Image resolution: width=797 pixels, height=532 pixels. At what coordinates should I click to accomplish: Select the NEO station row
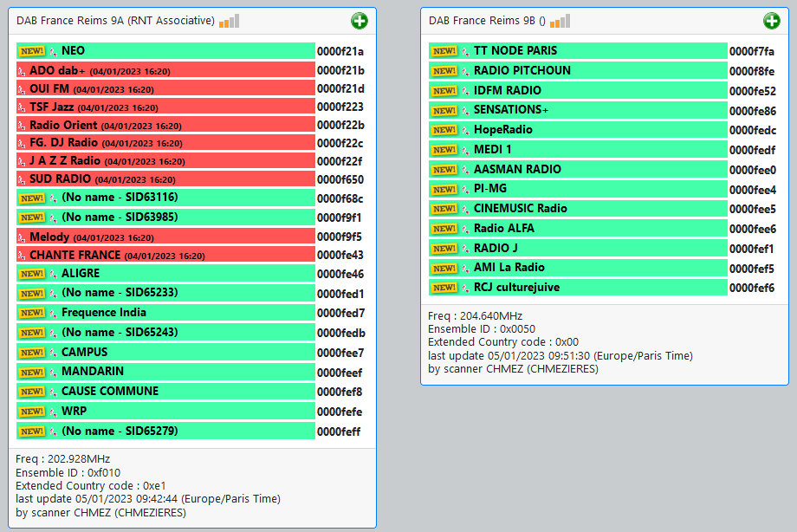[x=165, y=51]
